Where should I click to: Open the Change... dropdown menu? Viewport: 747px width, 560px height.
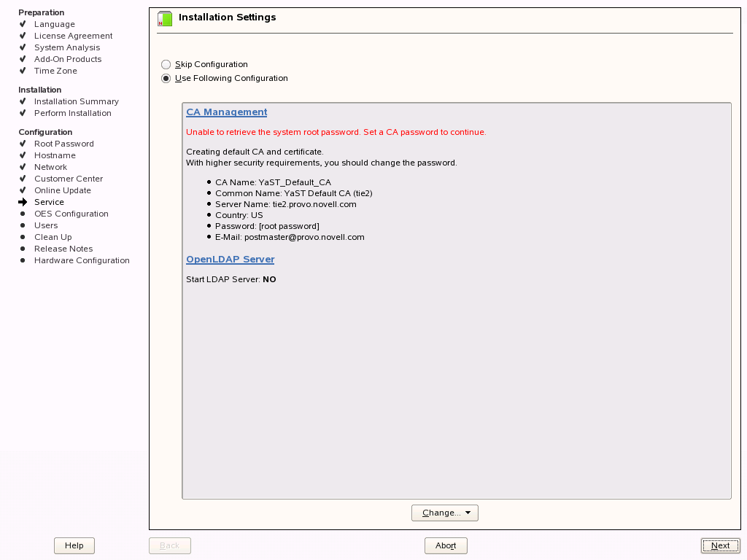pos(444,513)
